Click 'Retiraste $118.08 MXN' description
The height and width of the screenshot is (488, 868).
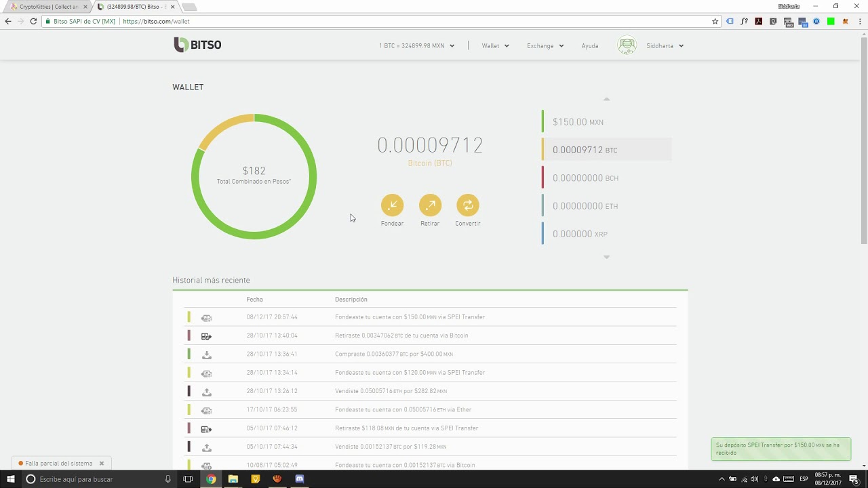(x=406, y=428)
